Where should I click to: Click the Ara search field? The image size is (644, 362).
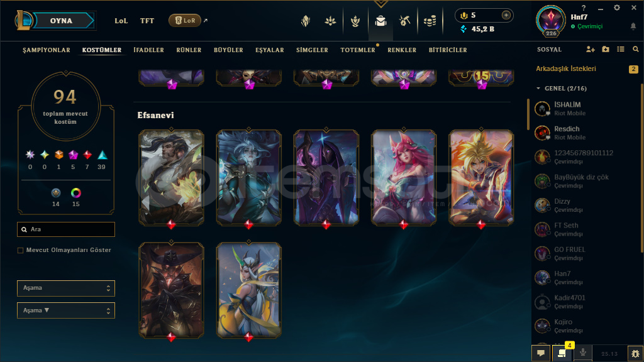[65, 229]
